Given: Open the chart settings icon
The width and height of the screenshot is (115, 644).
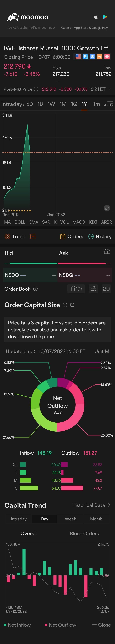Looking at the screenshot, I should 110,104.
